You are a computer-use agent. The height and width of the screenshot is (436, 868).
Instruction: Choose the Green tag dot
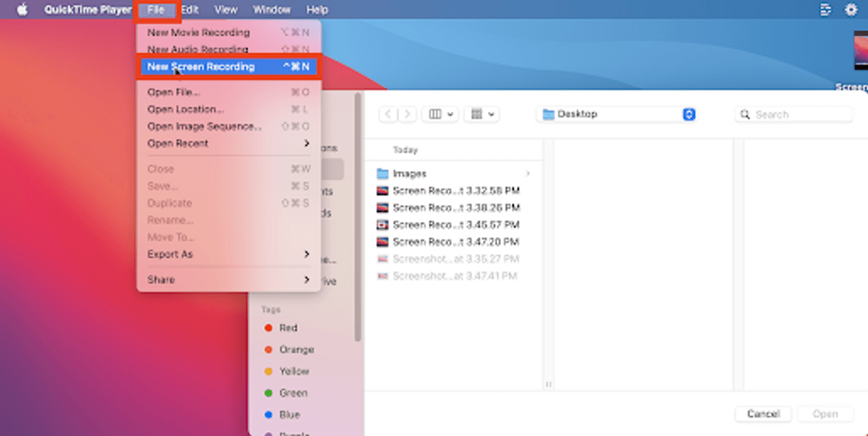(x=268, y=393)
